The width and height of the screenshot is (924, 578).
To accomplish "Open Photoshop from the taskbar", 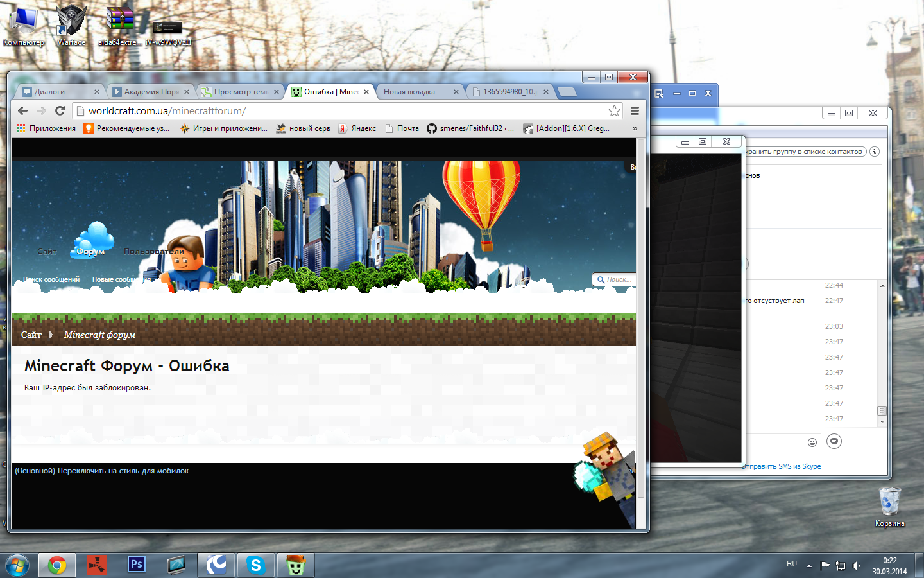I will click(x=137, y=565).
